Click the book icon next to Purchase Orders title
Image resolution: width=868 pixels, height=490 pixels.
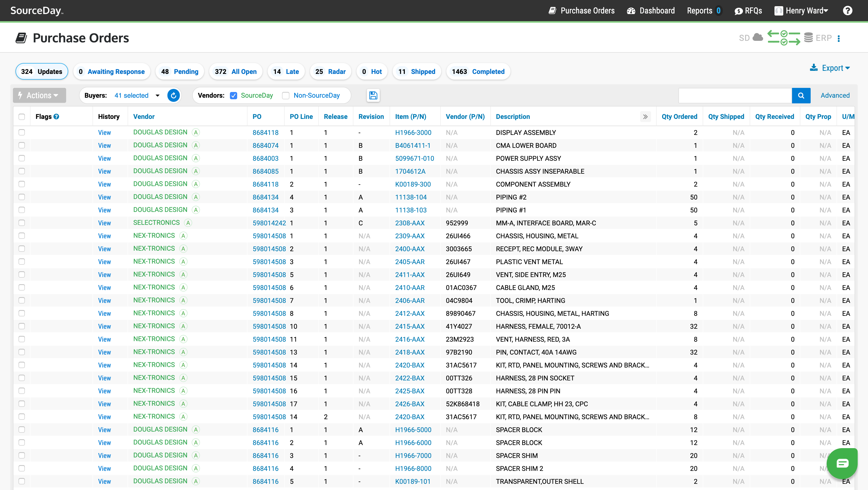(x=21, y=38)
